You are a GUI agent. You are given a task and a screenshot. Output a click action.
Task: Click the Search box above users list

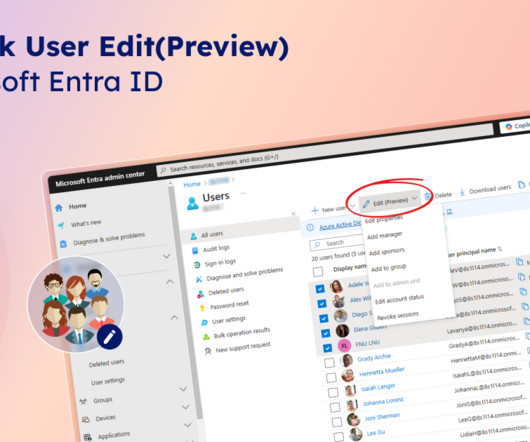(336, 243)
